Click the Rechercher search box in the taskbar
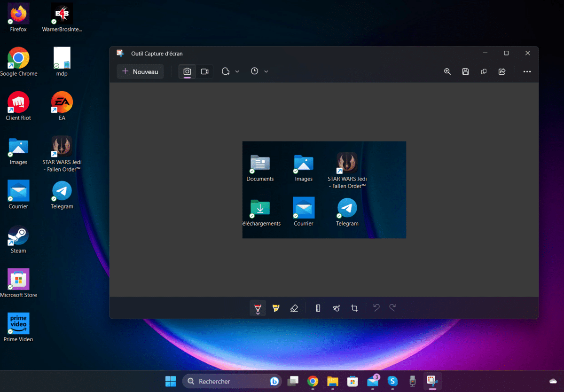Viewport: 564px width, 392px height. click(232, 381)
